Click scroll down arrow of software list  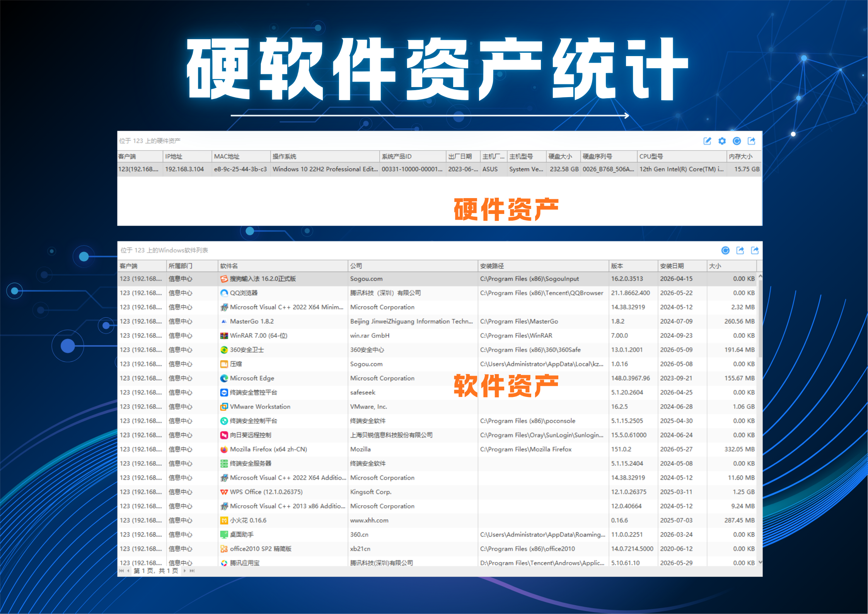pos(760,562)
